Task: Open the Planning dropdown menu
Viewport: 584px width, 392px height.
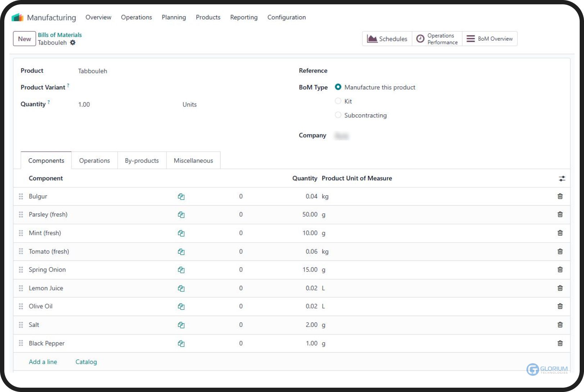Action: 174,17
